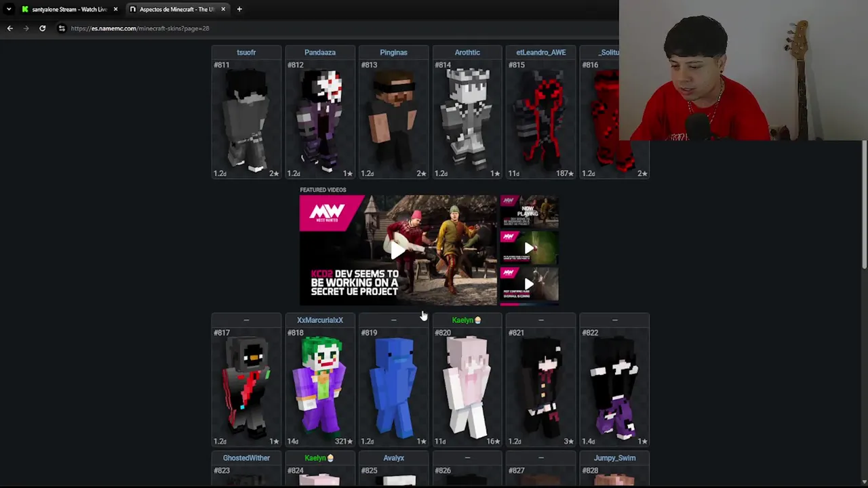Open XxMarcurialxX profile link
868x488 pixels.
[x=320, y=320]
